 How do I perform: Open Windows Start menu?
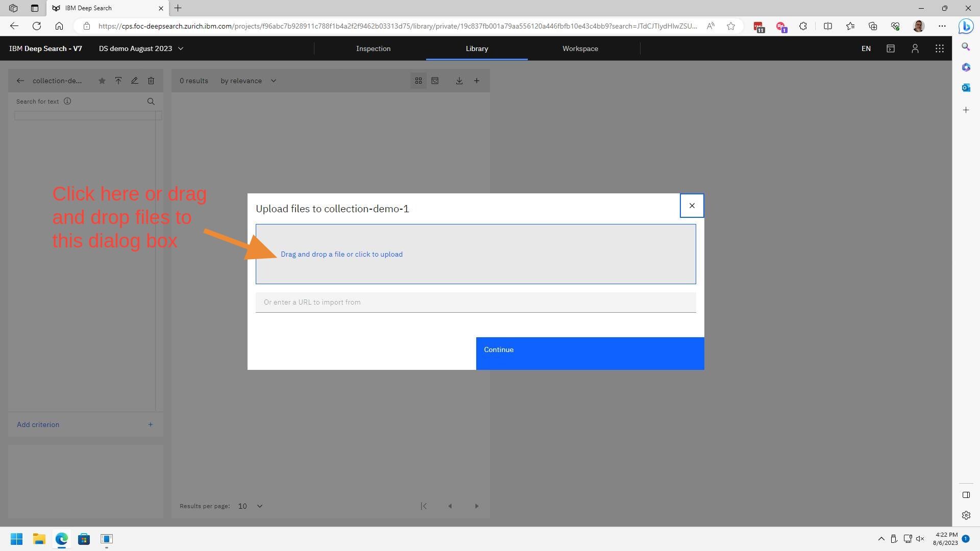16,539
